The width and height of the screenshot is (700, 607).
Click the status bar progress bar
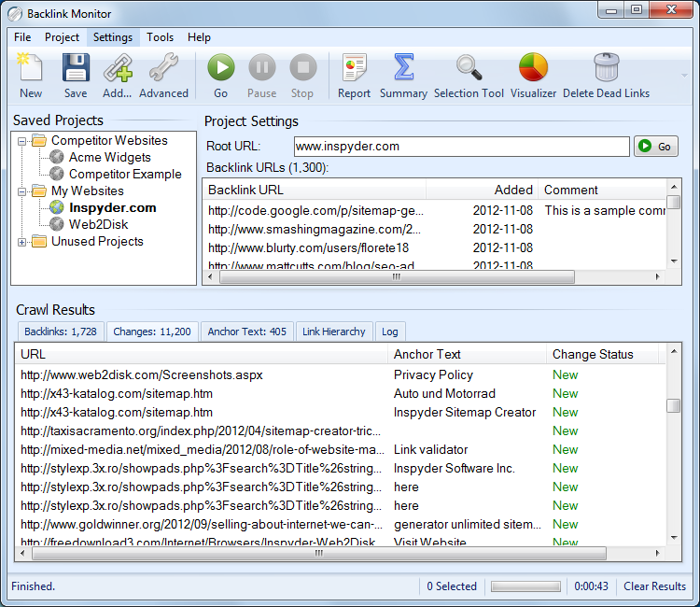[525, 586]
